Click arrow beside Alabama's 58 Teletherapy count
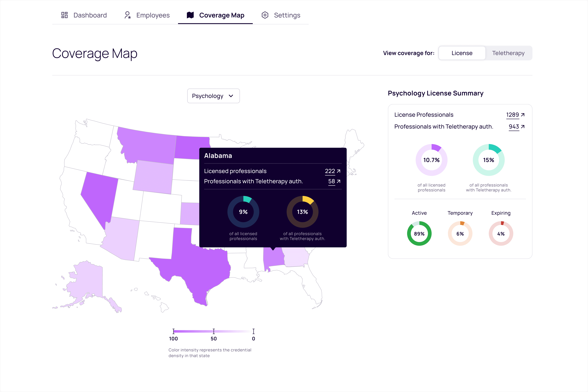The width and height of the screenshot is (588, 392). point(339,181)
